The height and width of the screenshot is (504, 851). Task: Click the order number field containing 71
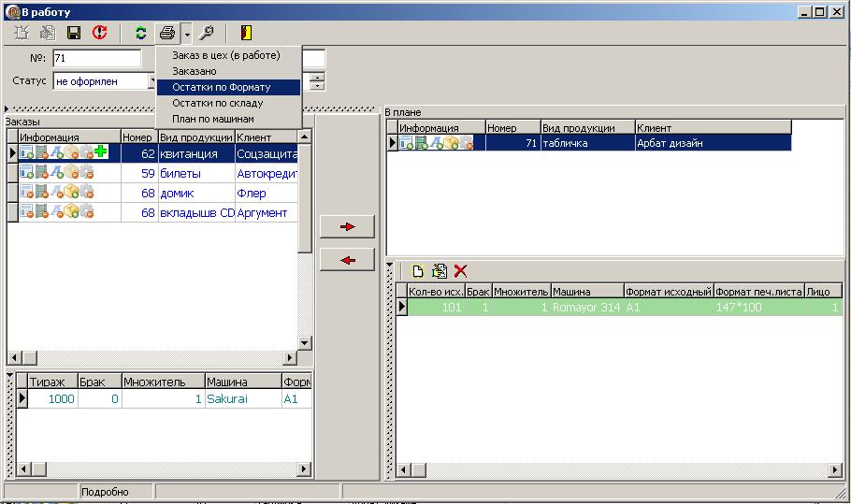point(96,58)
